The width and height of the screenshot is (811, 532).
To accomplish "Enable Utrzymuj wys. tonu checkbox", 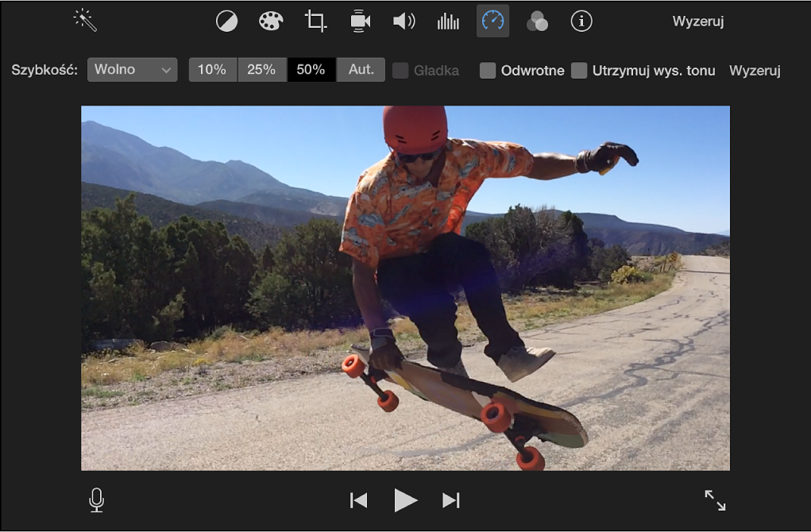I will 579,71.
